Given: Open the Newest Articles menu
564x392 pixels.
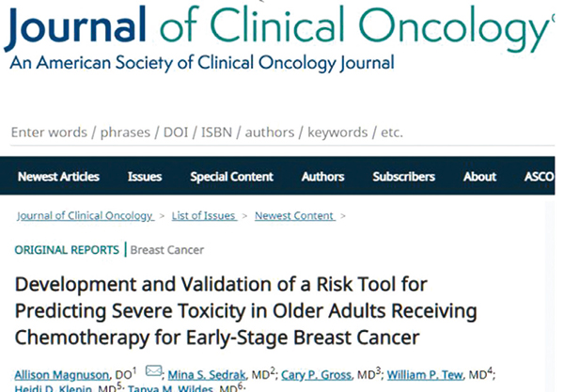Looking at the screenshot, I should [58, 177].
